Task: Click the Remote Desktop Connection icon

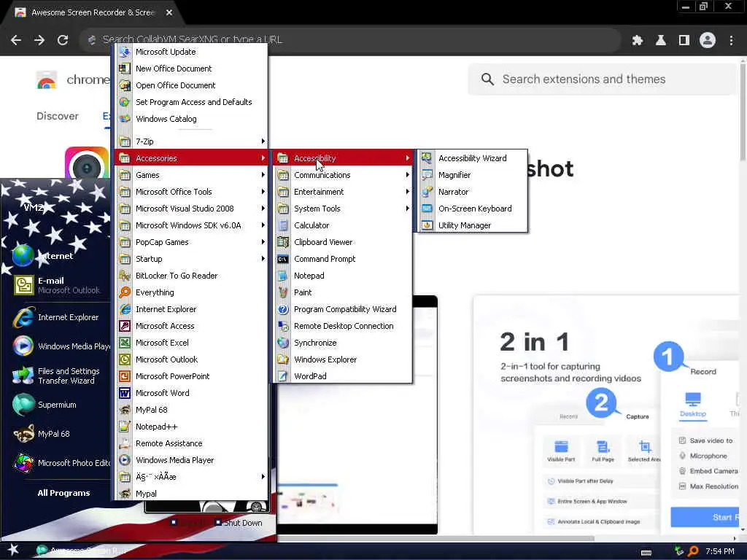Action: (x=283, y=326)
